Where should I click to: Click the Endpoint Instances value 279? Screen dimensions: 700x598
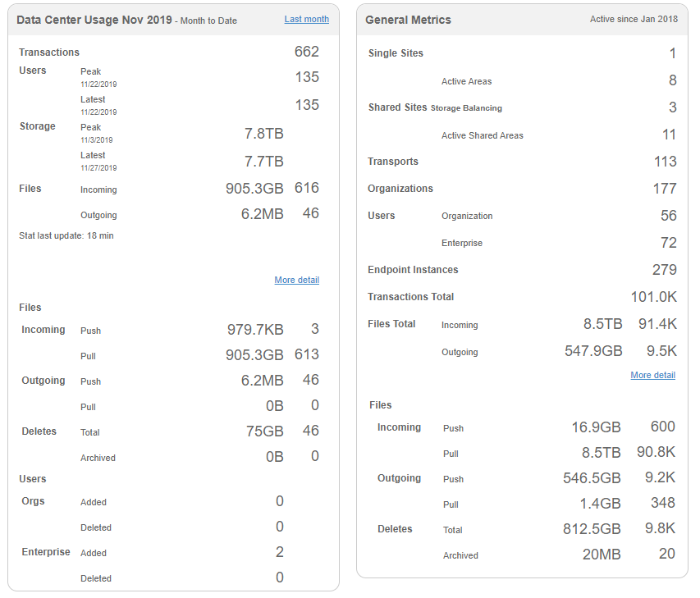click(x=664, y=270)
